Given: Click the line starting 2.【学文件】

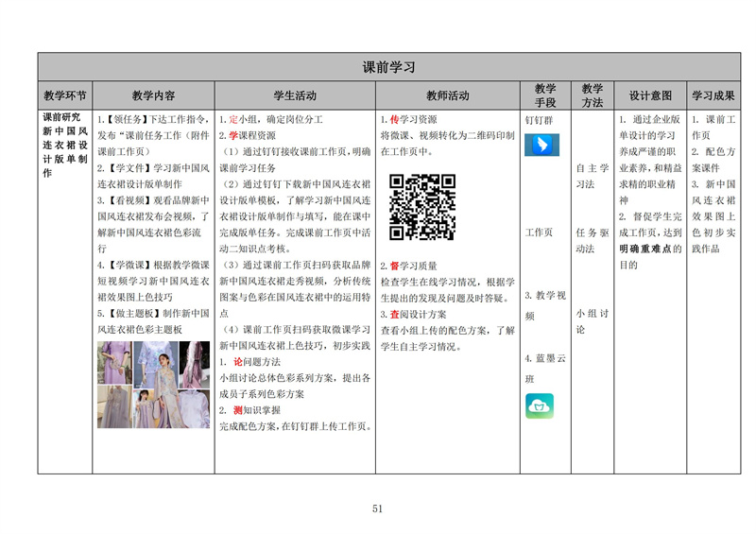Looking at the screenshot, I should point(153,168).
